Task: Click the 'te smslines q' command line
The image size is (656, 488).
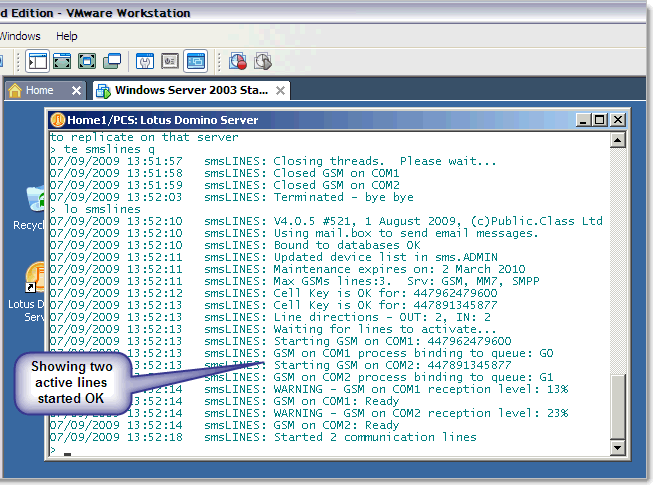Action: (x=102, y=149)
